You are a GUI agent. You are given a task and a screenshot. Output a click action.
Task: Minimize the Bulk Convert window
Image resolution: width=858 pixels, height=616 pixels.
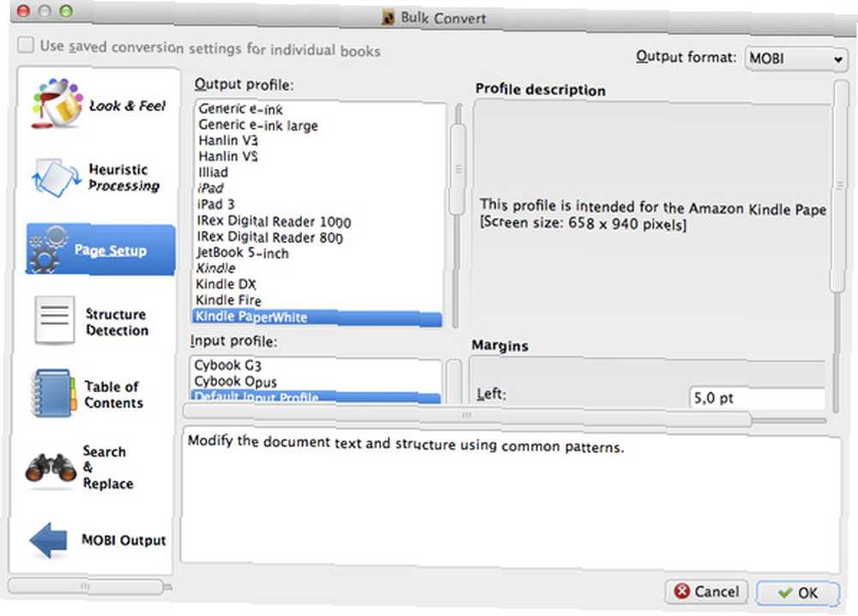pyautogui.click(x=45, y=11)
